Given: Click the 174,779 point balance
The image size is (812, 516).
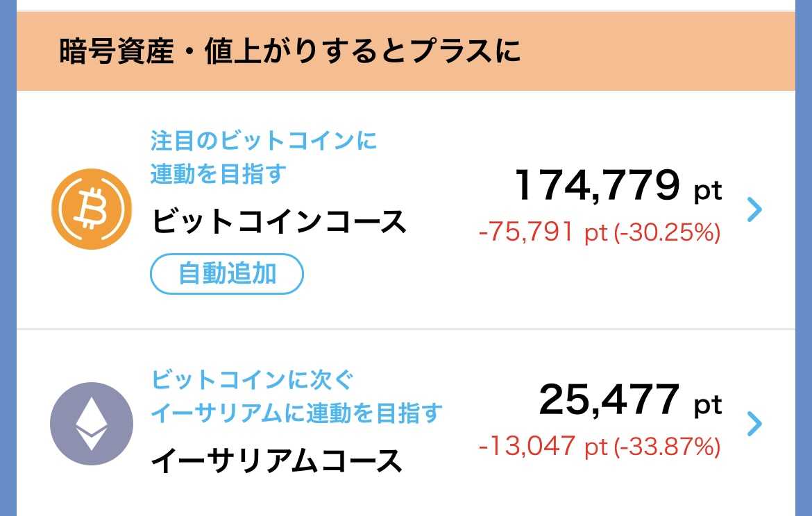Looking at the screenshot, I should point(597,185).
